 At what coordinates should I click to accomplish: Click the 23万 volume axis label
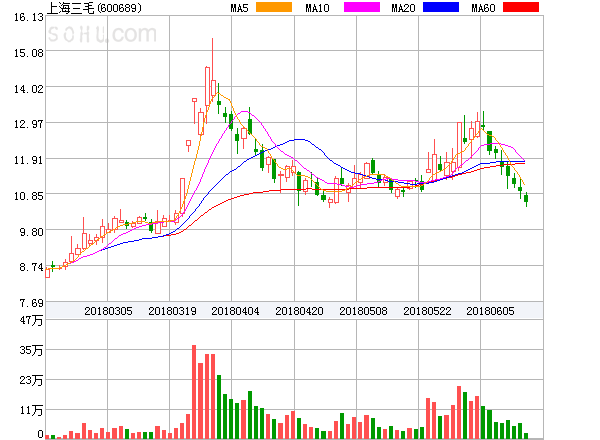pyautogui.click(x=31, y=381)
